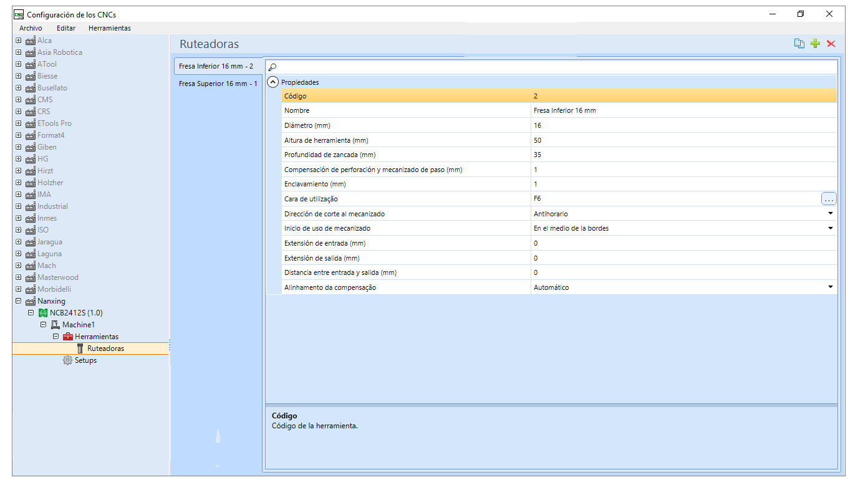The height and width of the screenshot is (490, 868).
Task: Click the Diámetro (mm) value field
Action: pyautogui.click(x=683, y=125)
